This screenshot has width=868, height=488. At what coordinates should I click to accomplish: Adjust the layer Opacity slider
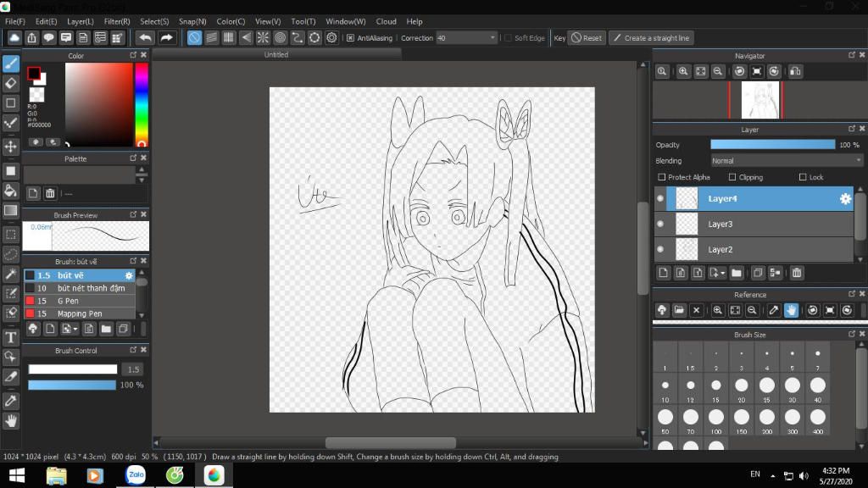pos(772,144)
